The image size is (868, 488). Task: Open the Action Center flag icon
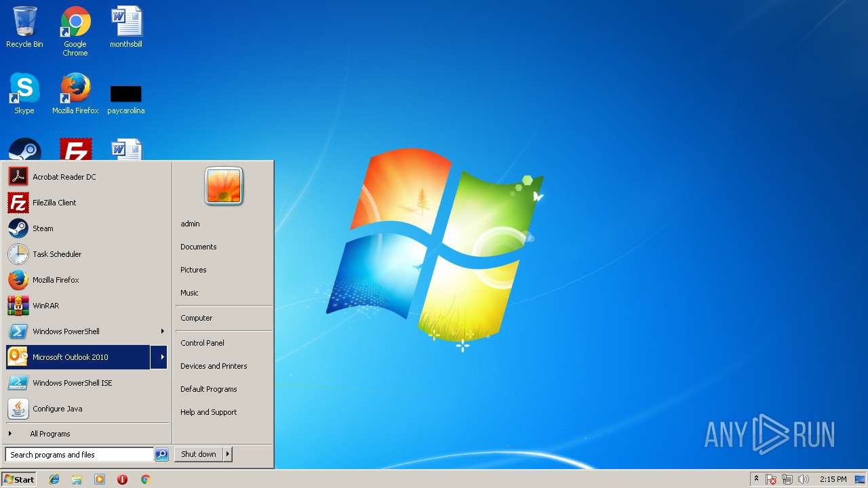click(771, 479)
